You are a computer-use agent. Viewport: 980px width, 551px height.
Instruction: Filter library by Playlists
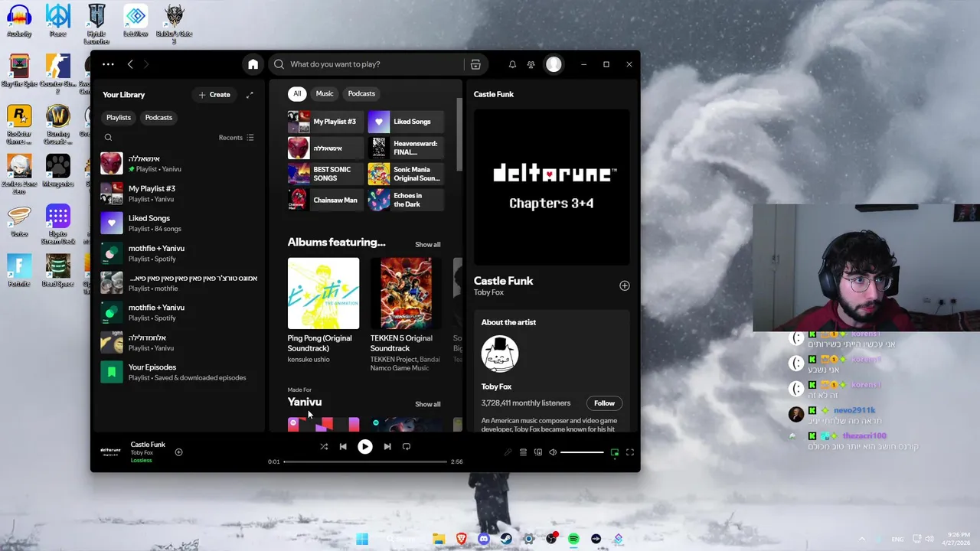119,118
